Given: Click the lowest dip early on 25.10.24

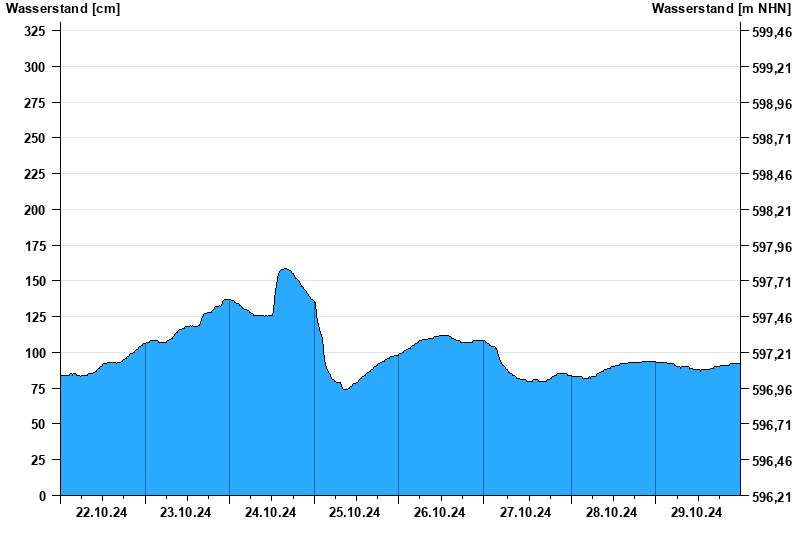Looking at the screenshot, I should (345, 389).
